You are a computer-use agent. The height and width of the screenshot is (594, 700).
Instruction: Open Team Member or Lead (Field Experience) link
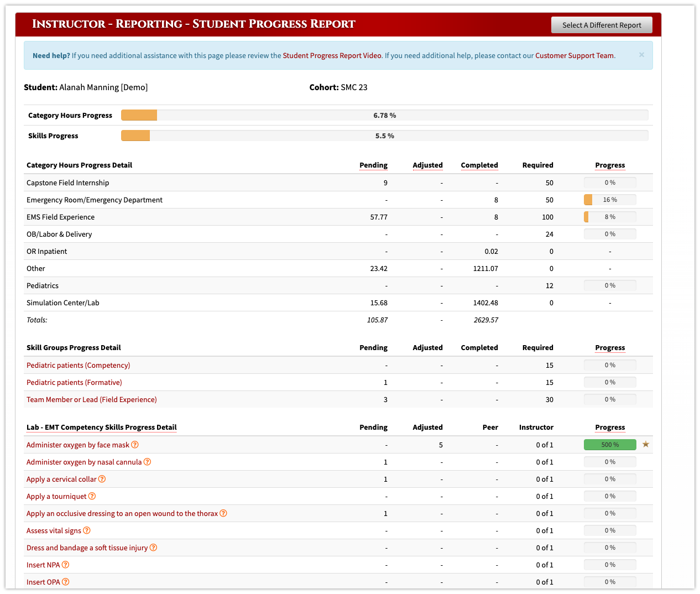click(92, 399)
